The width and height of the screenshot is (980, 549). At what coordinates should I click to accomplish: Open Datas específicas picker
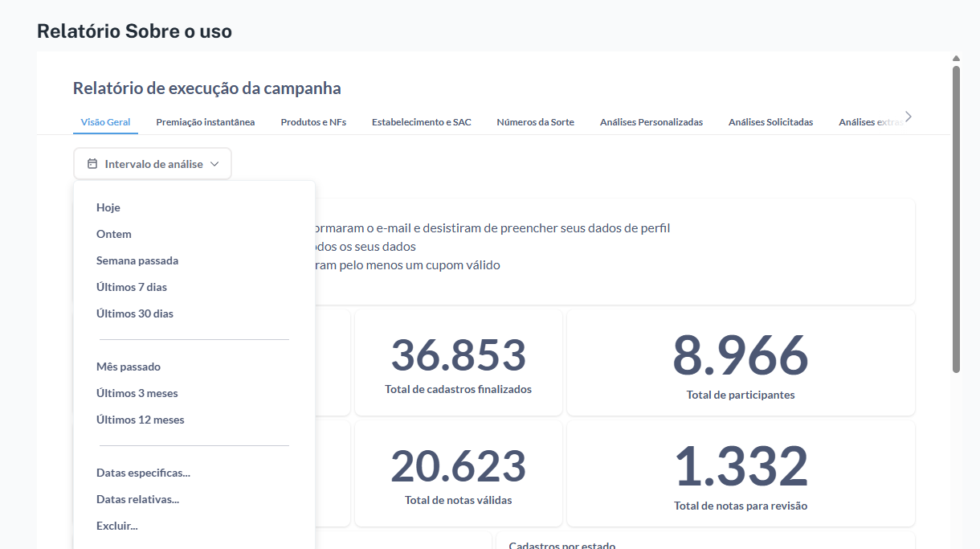point(143,473)
